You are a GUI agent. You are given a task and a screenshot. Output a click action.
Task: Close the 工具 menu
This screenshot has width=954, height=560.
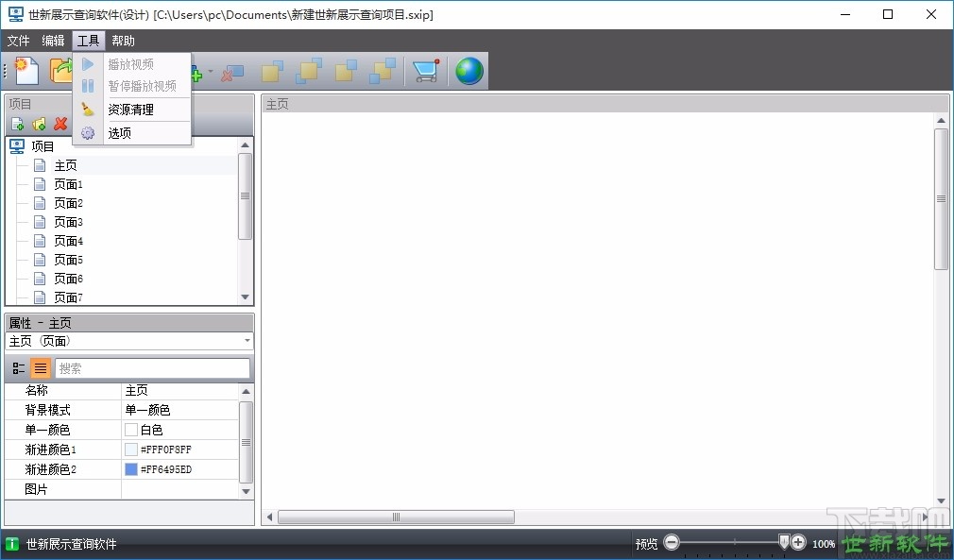pyautogui.click(x=88, y=41)
